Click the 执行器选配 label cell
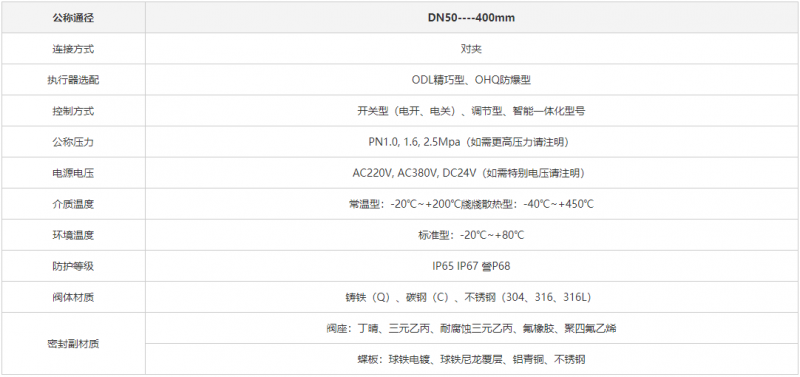800x377 pixels. (73, 80)
